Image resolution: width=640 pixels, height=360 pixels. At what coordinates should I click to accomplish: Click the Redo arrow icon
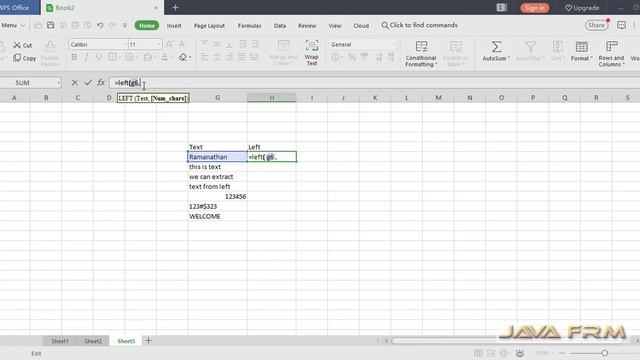point(112,25)
